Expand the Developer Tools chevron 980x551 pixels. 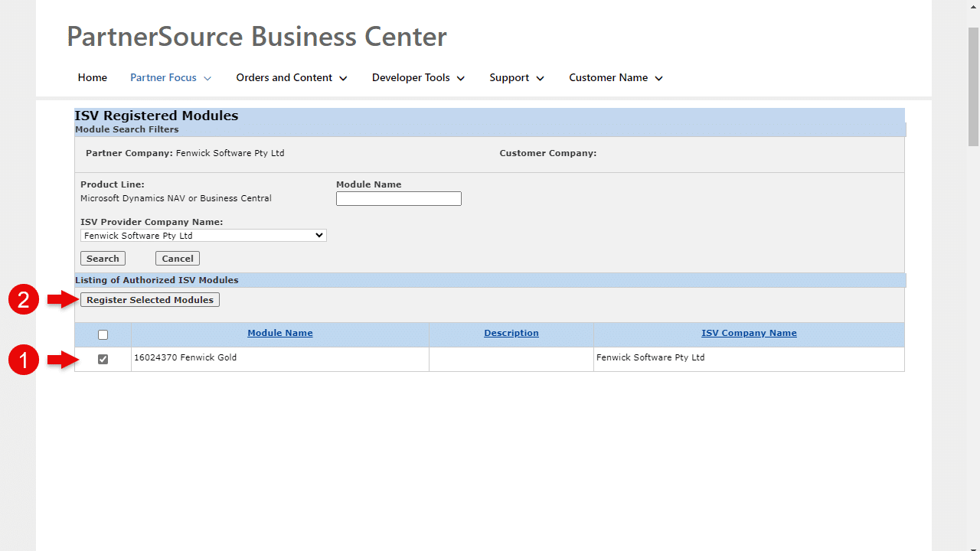click(x=461, y=78)
